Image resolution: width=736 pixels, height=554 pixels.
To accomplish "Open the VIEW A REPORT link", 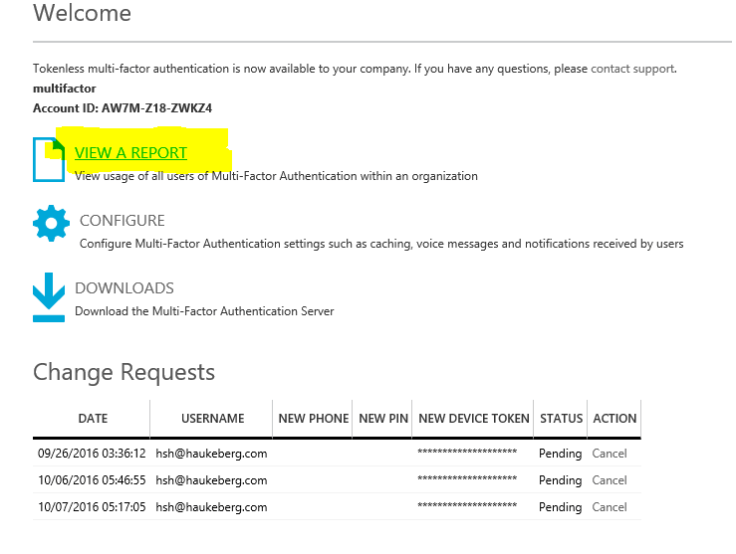I will [130, 153].
